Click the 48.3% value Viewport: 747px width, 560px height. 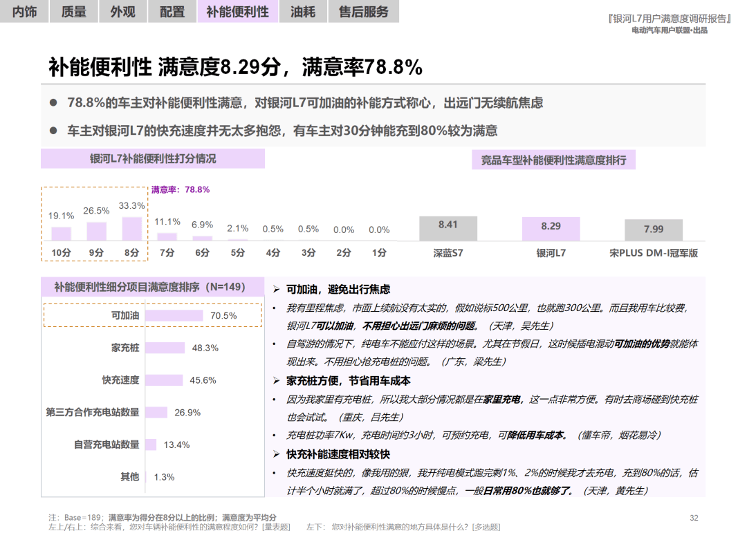(x=205, y=348)
